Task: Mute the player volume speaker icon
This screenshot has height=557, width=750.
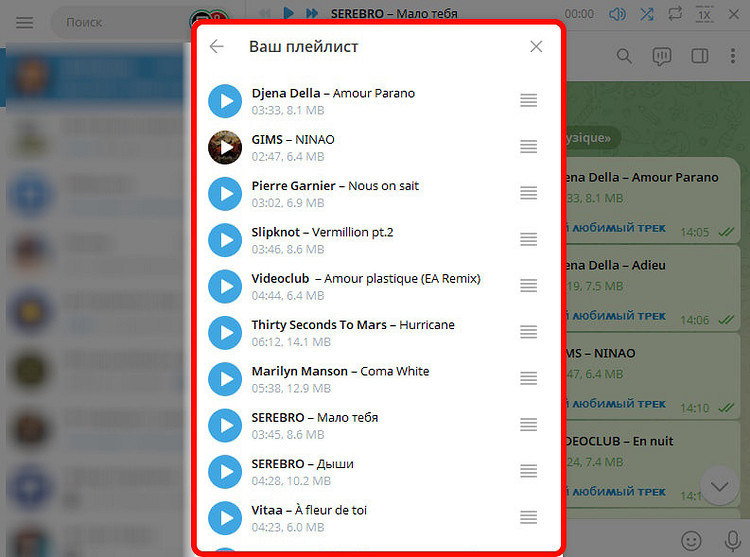Action: [x=618, y=14]
